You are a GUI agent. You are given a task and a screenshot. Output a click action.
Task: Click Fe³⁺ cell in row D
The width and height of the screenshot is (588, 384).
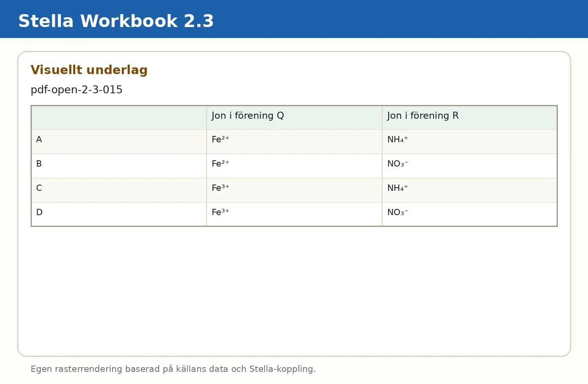294,214
